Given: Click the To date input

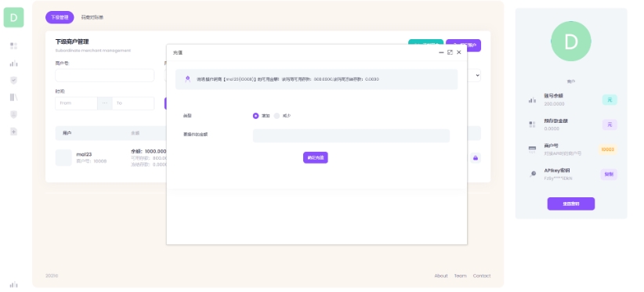Looking at the screenshot, I should [x=133, y=103].
